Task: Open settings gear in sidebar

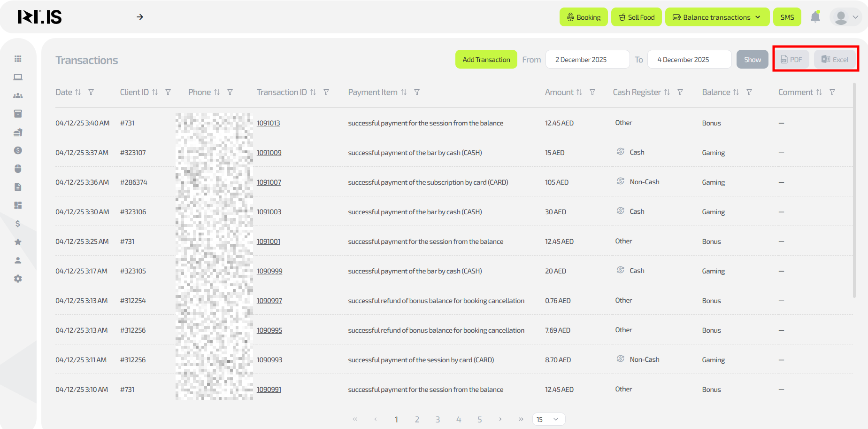Action: point(18,279)
